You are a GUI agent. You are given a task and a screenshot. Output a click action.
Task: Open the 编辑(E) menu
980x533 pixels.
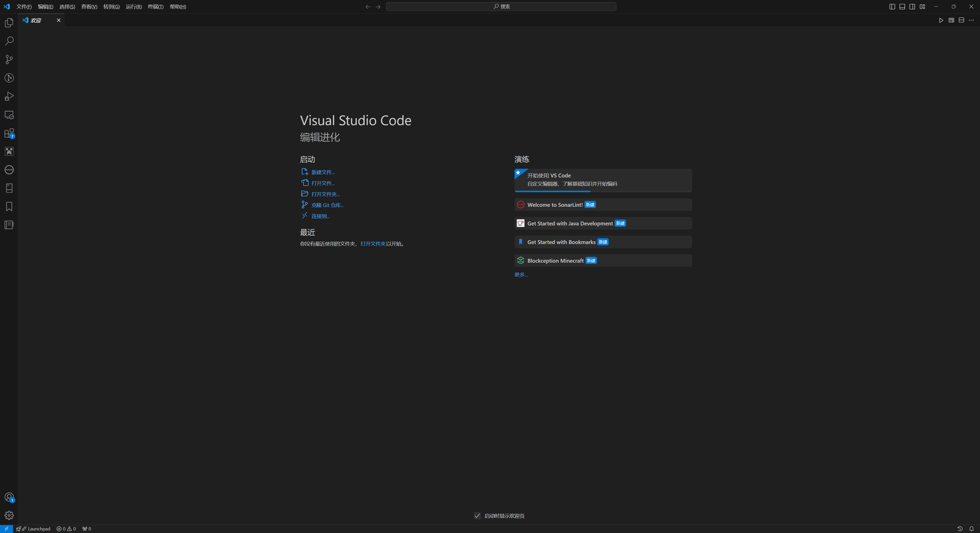click(45, 6)
